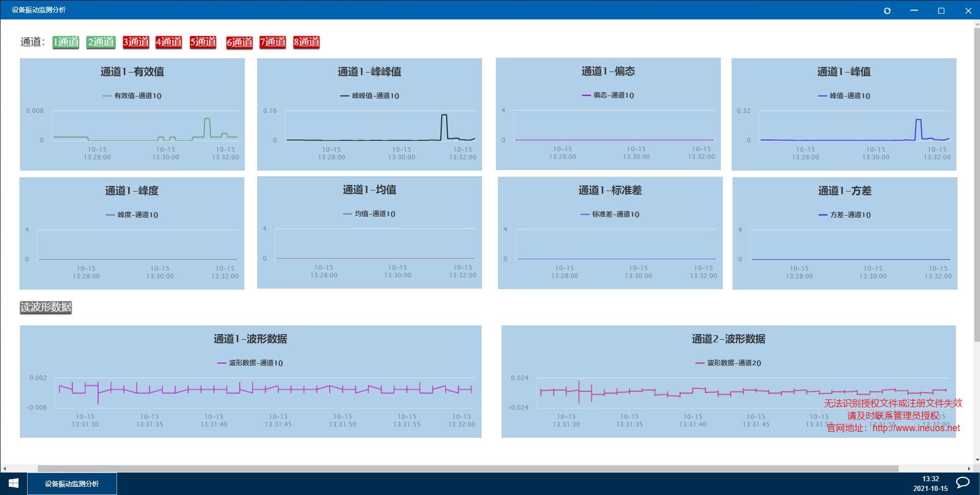This screenshot has width=980, height=495.
Task: Switch to channel 3
Action: point(136,42)
